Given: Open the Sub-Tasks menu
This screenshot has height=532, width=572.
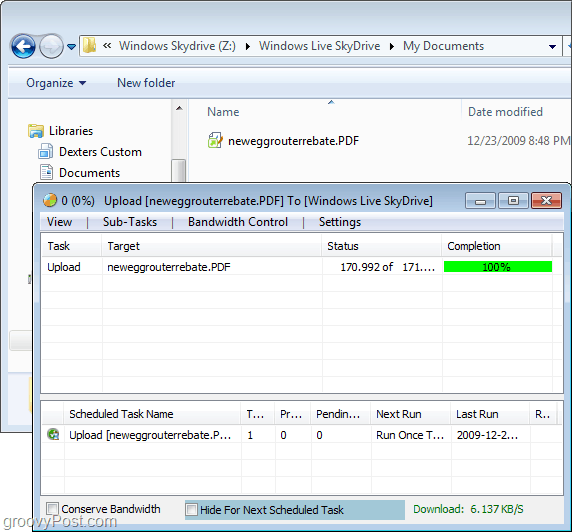Looking at the screenshot, I should pos(130,222).
